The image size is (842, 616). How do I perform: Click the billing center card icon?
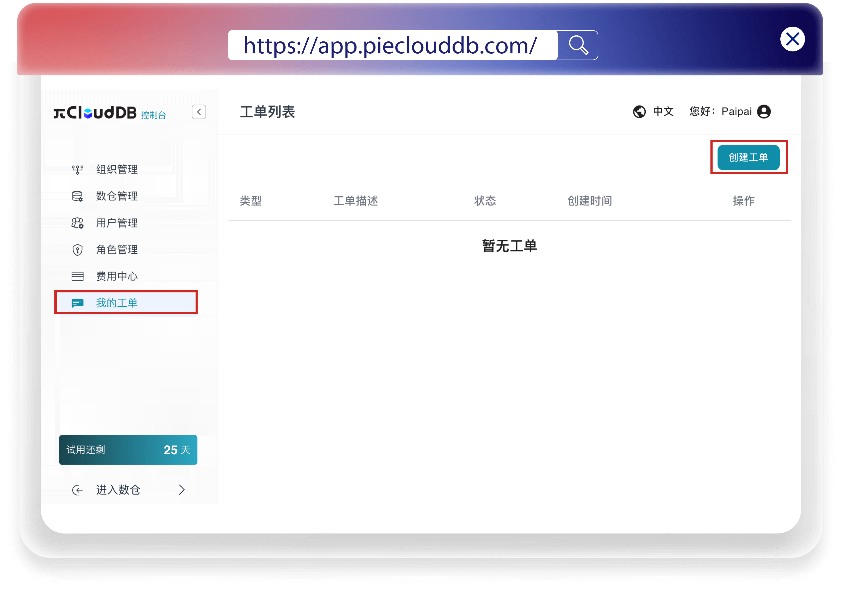(x=78, y=276)
